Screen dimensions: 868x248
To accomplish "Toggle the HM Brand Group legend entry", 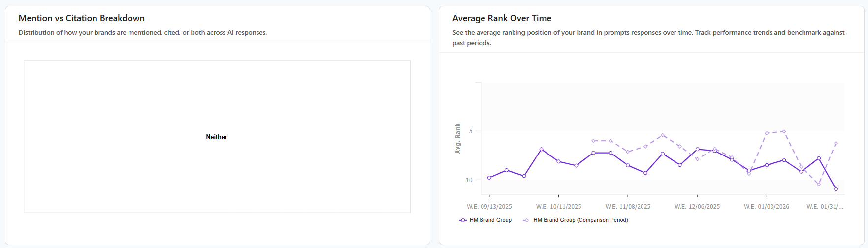I will (490, 220).
